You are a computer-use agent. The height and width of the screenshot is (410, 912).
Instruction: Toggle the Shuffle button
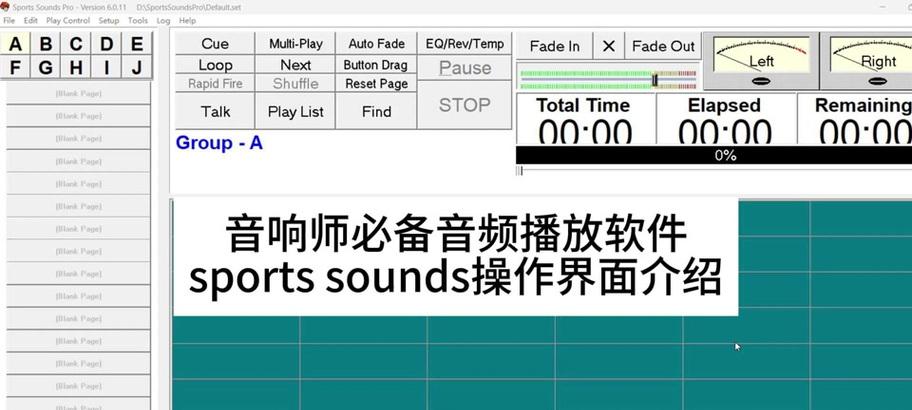pyautogui.click(x=295, y=83)
